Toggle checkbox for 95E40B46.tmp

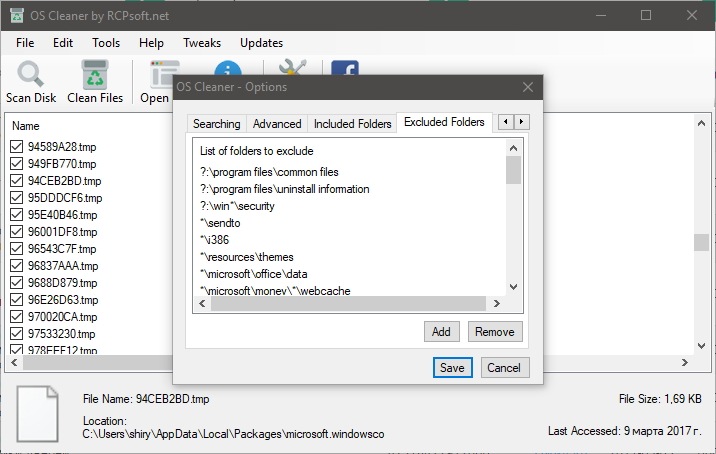pos(16,215)
